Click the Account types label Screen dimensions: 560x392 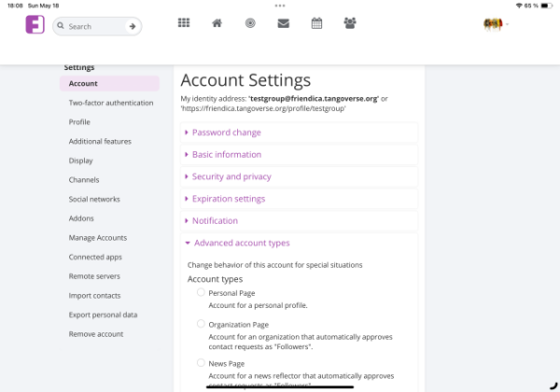pos(215,279)
